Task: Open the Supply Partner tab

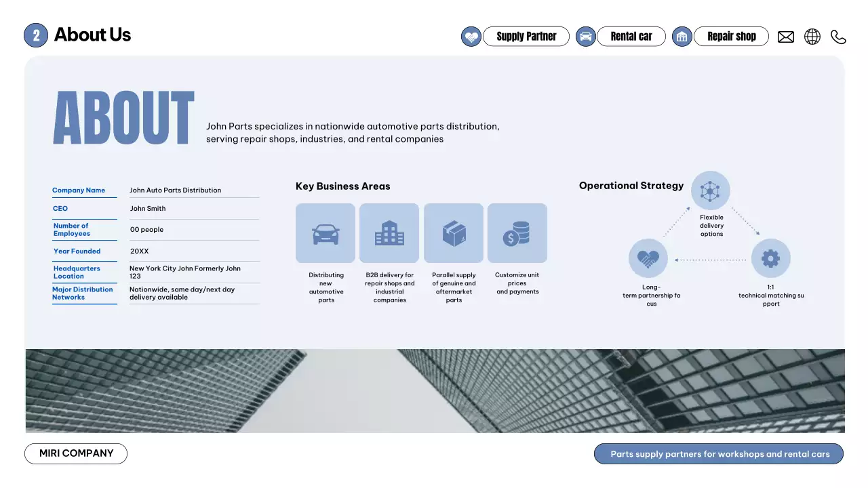Action: coord(526,37)
